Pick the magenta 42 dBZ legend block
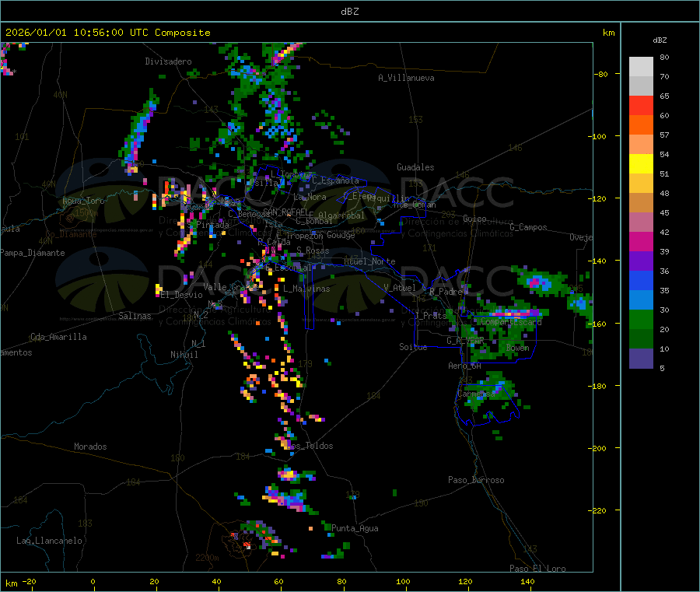 point(641,241)
